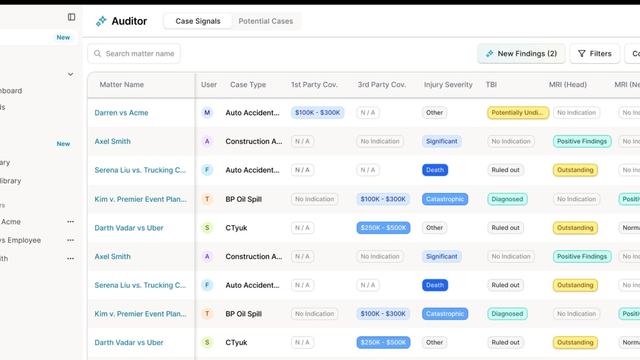The height and width of the screenshot is (360, 640).
Task: Sort by Case Type column header
Action: point(248,84)
